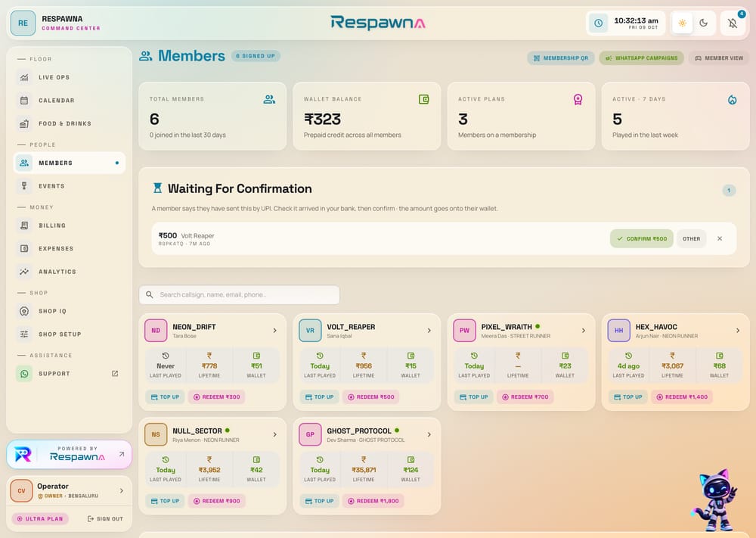
Task: Expand PIXEL_WRAITH member card chevron
Action: point(584,331)
